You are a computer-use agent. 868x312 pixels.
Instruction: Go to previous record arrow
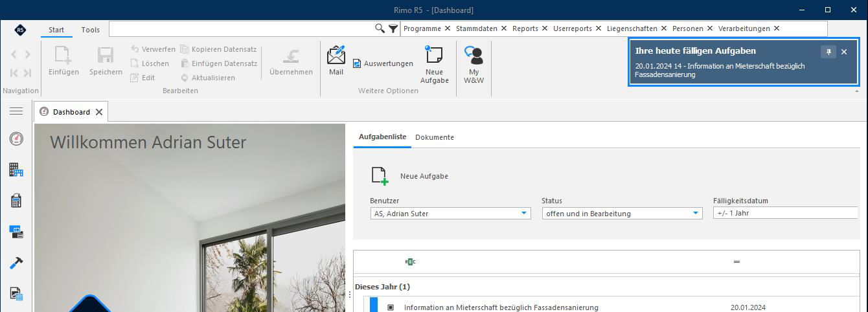click(14, 54)
